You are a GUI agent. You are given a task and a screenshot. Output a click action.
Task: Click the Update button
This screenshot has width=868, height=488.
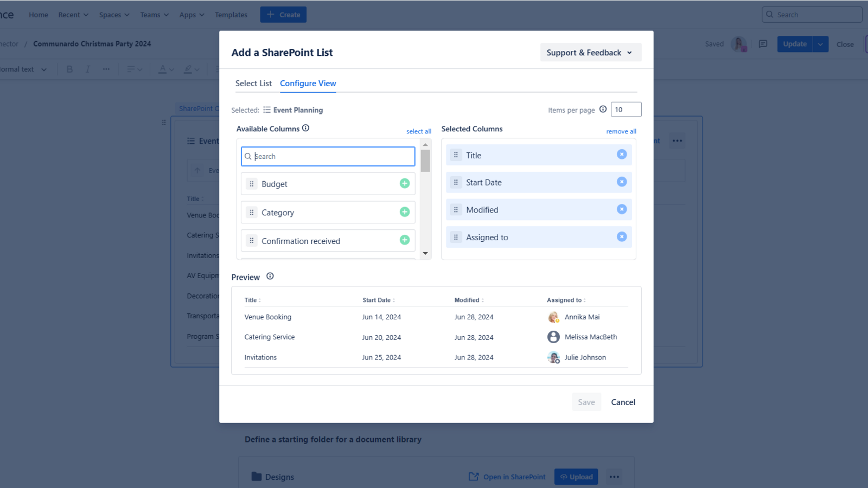click(795, 44)
